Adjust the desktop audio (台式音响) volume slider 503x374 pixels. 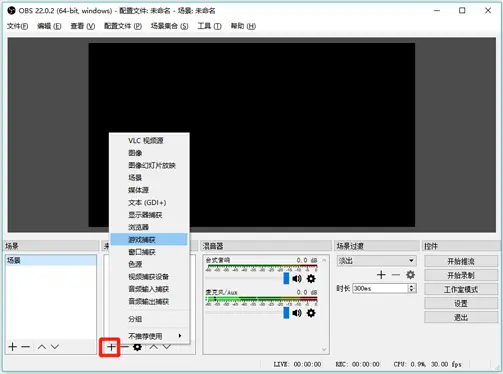pyautogui.click(x=286, y=278)
